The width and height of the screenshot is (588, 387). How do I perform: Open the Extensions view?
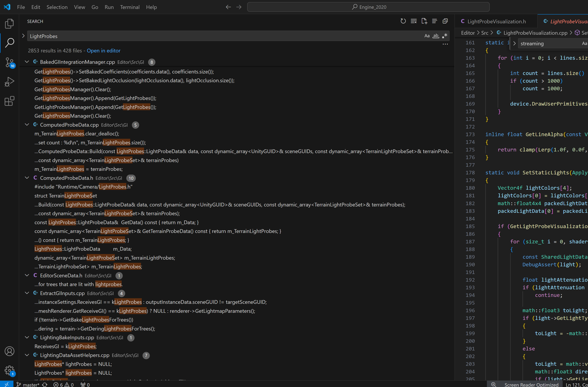point(9,101)
